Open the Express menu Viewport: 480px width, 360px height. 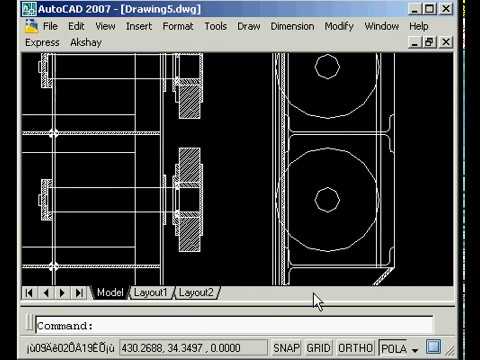(x=42, y=43)
